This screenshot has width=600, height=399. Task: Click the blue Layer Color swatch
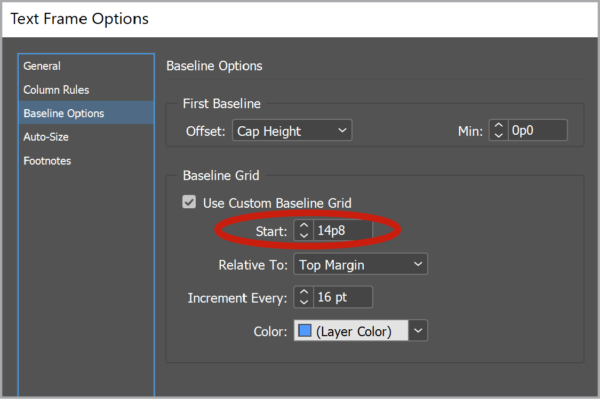click(x=305, y=331)
